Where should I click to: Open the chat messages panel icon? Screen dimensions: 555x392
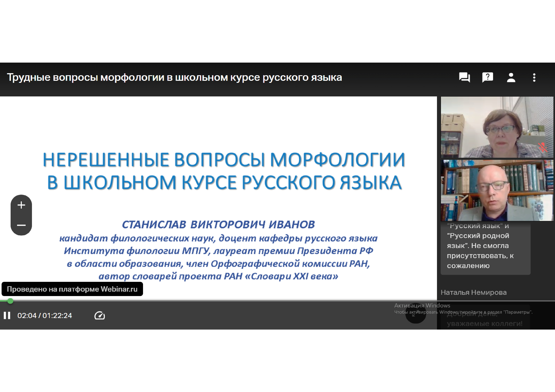click(x=464, y=77)
